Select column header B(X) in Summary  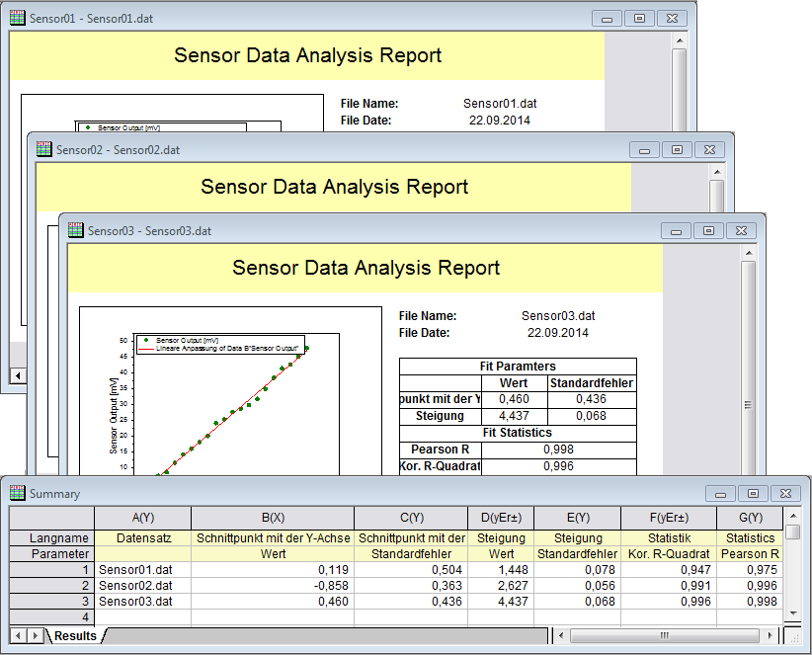273,518
